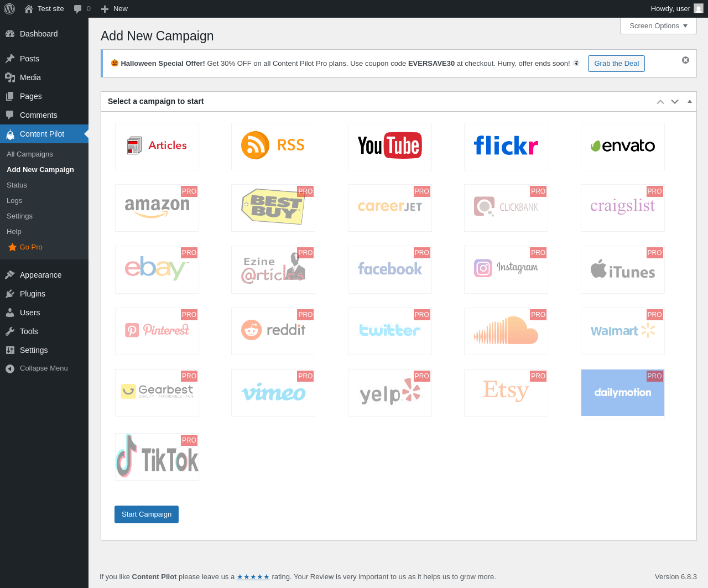Visit Test site from admin bar

pos(44,9)
